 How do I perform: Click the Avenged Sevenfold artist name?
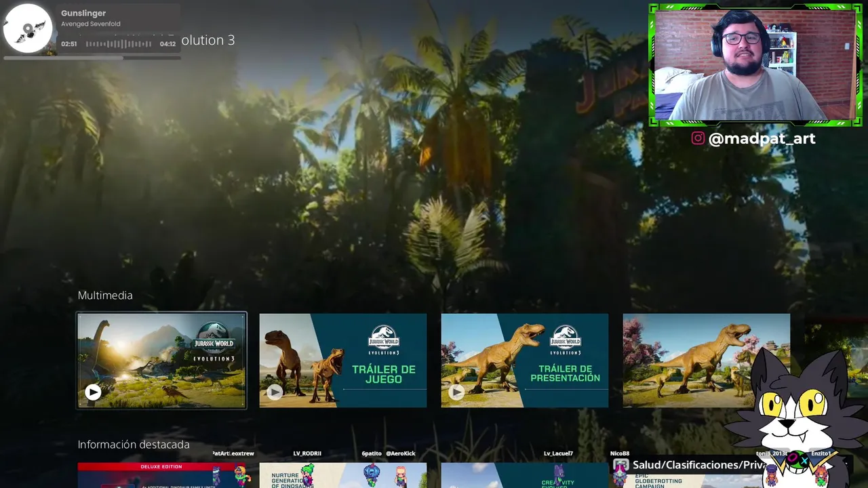pos(91,24)
